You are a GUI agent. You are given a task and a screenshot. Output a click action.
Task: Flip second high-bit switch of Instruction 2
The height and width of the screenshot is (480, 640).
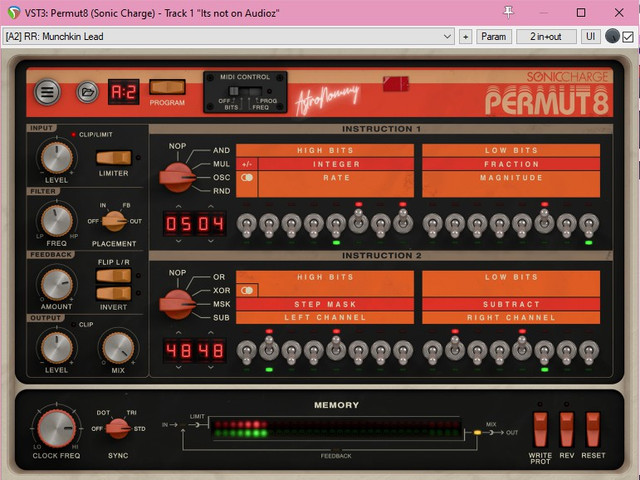point(269,349)
